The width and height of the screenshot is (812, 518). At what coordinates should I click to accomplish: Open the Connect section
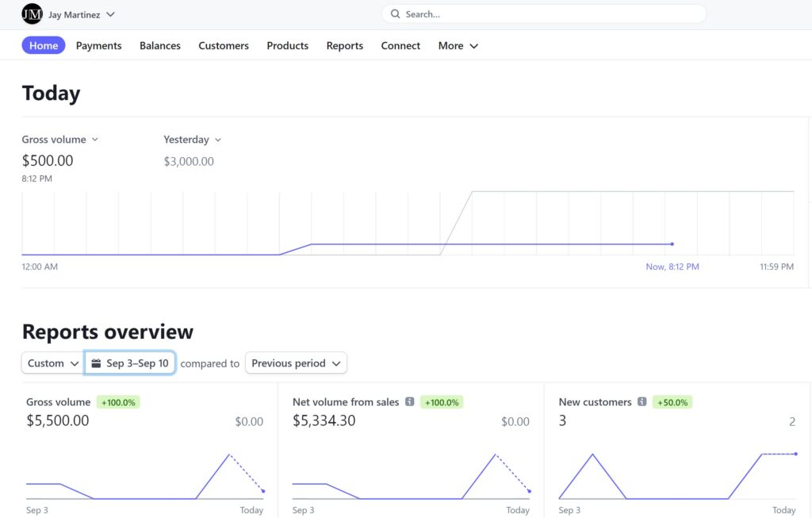click(x=400, y=46)
